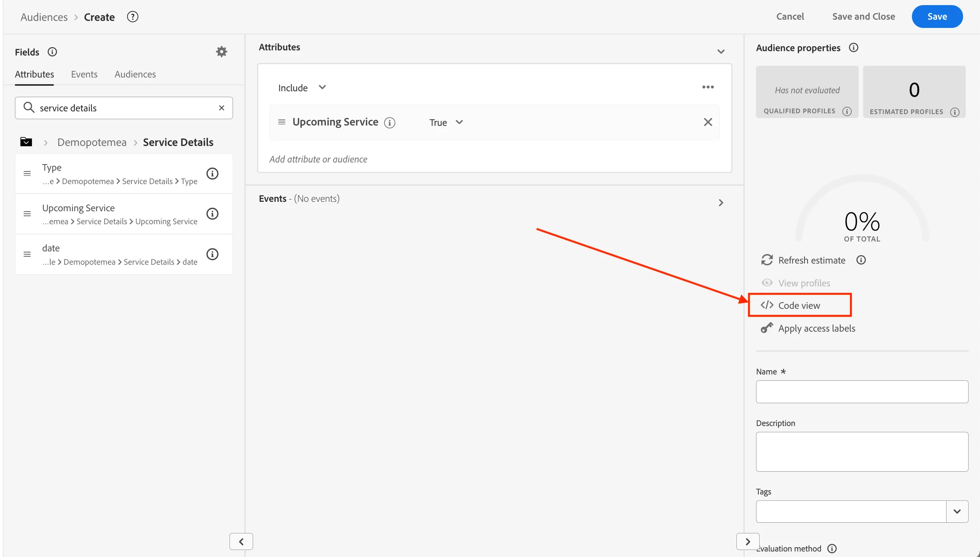Image resolution: width=980 pixels, height=557 pixels.
Task: Expand the Events section chevron
Action: tap(721, 203)
